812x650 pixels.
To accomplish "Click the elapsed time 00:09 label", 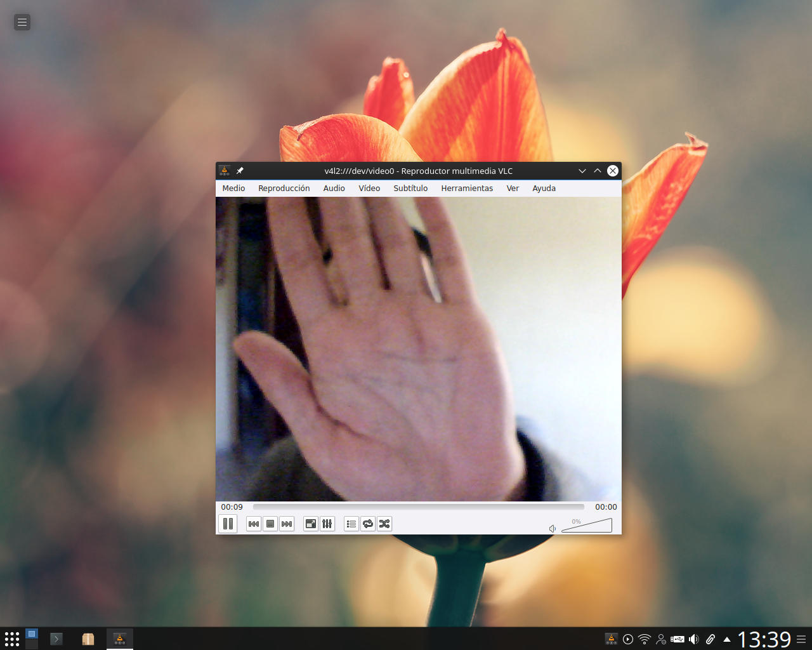I will point(232,507).
